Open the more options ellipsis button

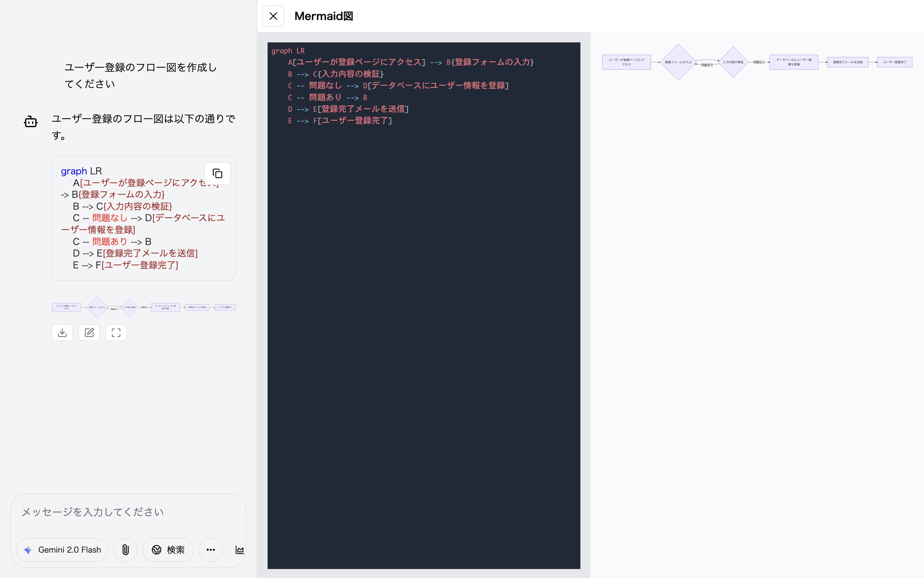coord(211,550)
